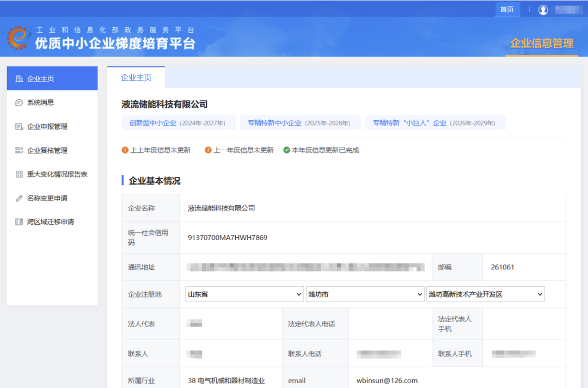Click the 企业注册地 label cell
Viewport: 588px width, 388px height.
pyautogui.click(x=151, y=294)
